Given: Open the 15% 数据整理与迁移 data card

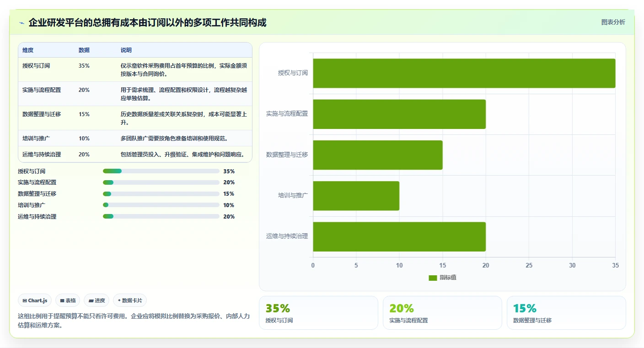Looking at the screenshot, I should (x=566, y=313).
